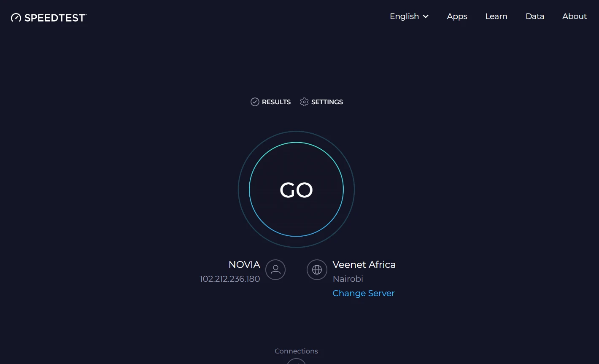Click the Results checkmark icon
599x364 pixels.
(x=255, y=102)
